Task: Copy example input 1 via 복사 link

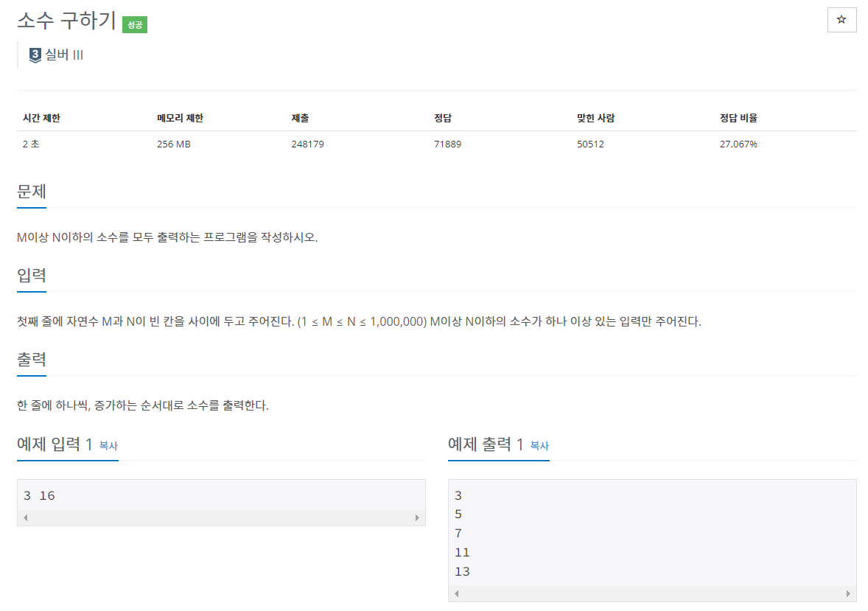Action: (108, 445)
